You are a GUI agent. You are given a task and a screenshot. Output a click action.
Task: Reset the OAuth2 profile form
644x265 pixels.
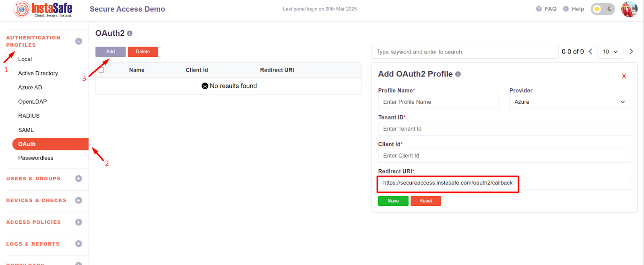coord(426,201)
